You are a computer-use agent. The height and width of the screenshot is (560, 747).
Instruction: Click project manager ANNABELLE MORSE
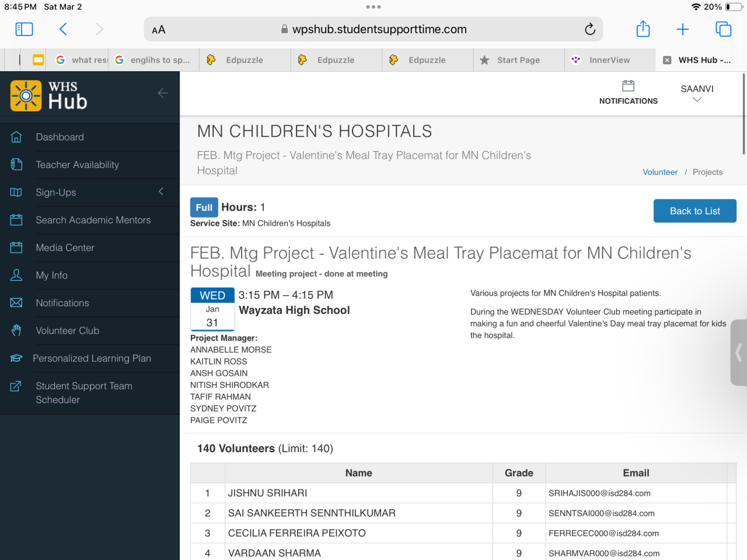point(231,350)
